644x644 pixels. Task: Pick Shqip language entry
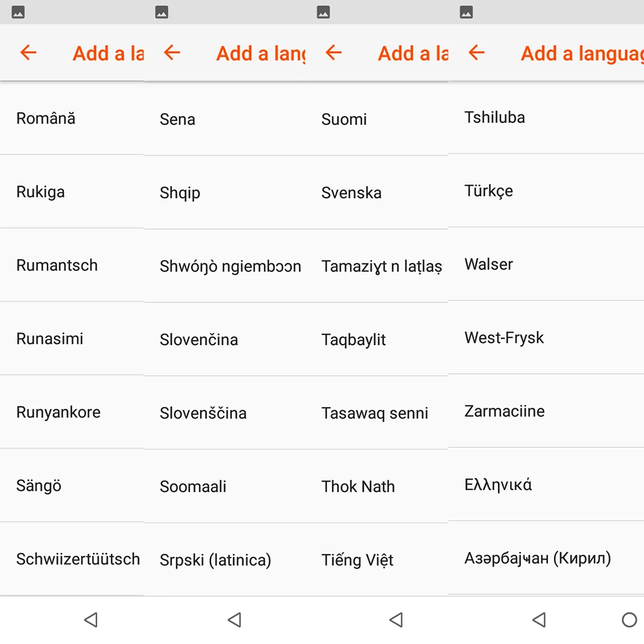(x=225, y=193)
